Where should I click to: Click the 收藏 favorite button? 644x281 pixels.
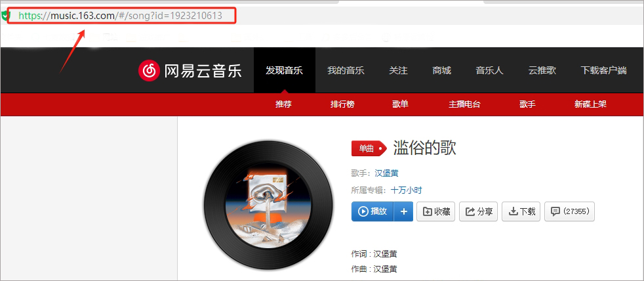(x=435, y=211)
